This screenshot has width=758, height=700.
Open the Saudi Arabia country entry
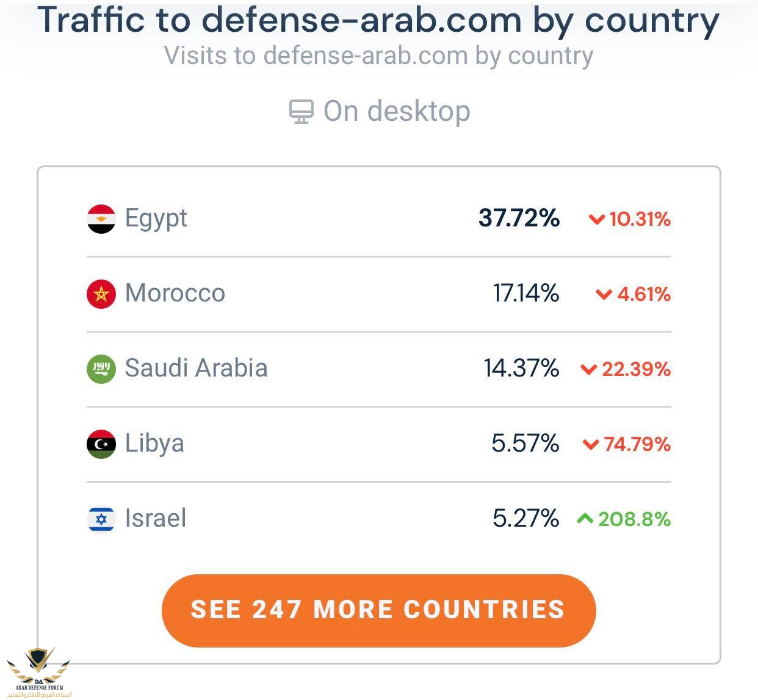196,369
